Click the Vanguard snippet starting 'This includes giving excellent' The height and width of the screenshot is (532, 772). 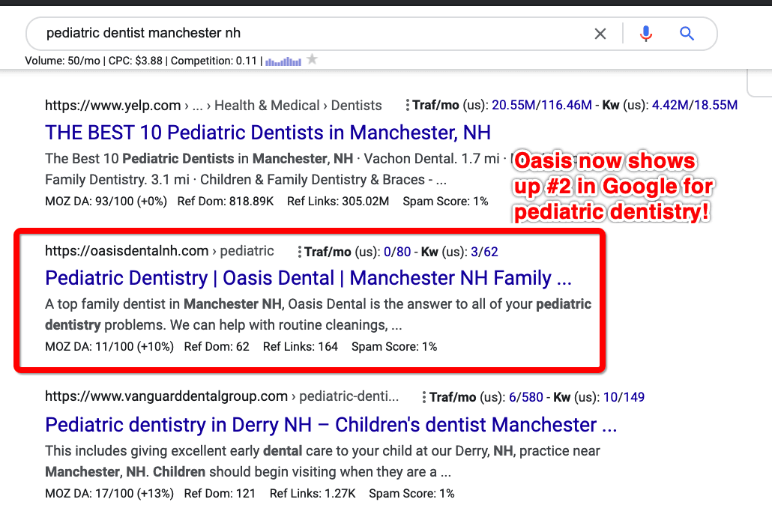322,462
